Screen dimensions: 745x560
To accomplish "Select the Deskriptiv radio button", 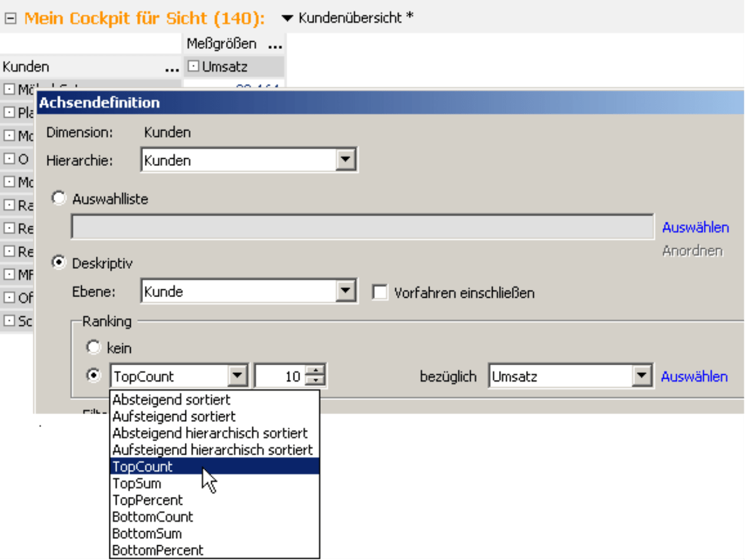I will [59, 264].
